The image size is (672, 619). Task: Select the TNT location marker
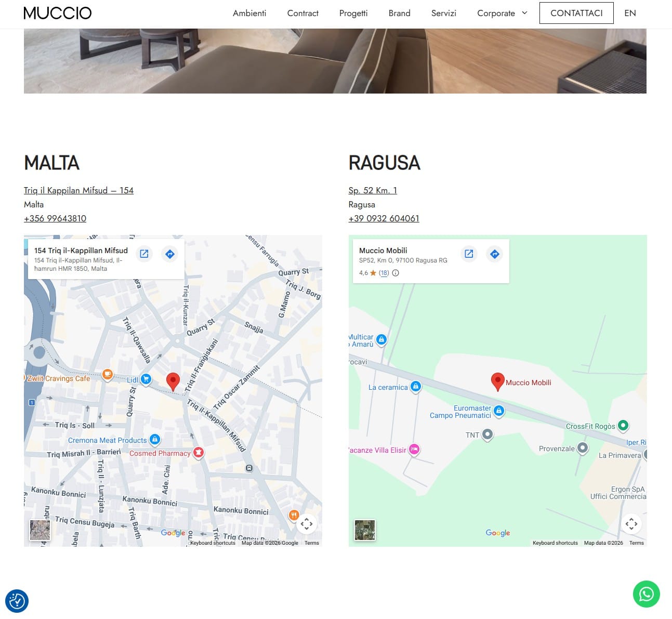coord(487,434)
